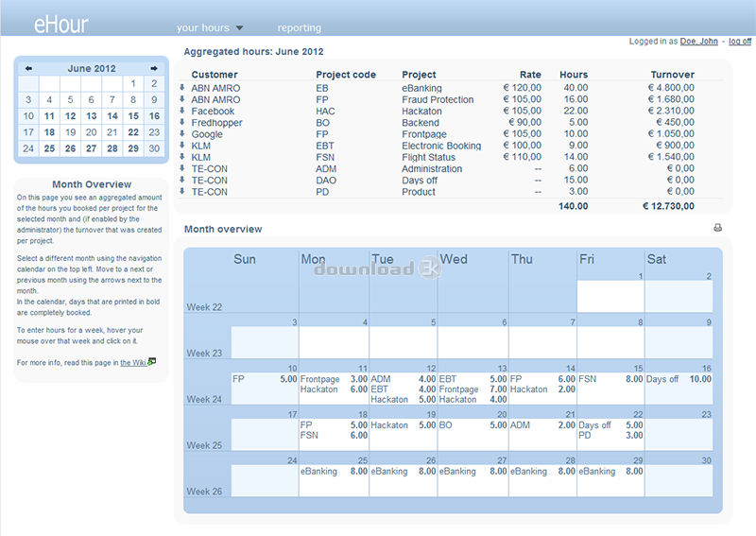
Task: Select day 18 in the mini calendar
Action: pyautogui.click(x=49, y=132)
